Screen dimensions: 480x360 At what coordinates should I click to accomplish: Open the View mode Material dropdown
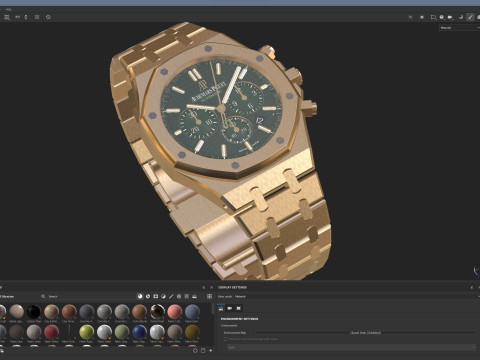tap(347, 296)
